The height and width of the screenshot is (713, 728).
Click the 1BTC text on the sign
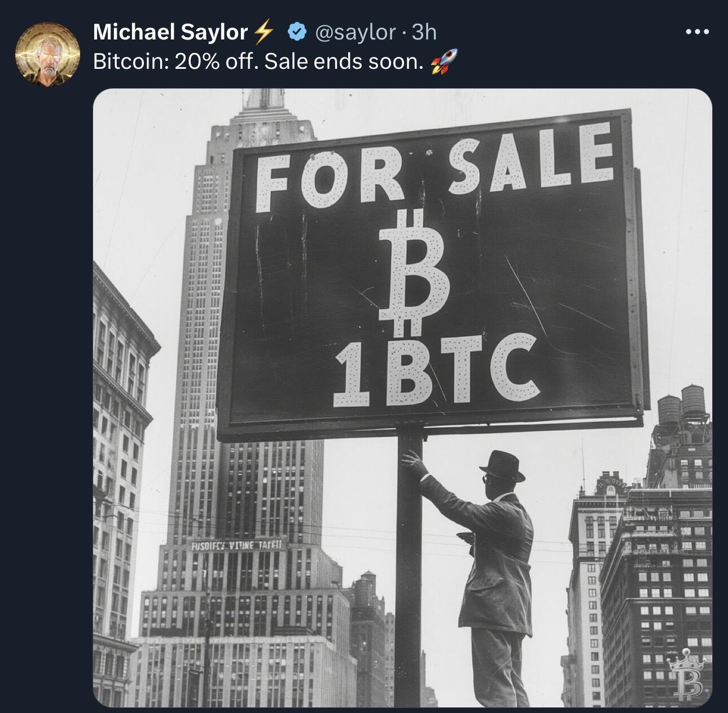436,369
